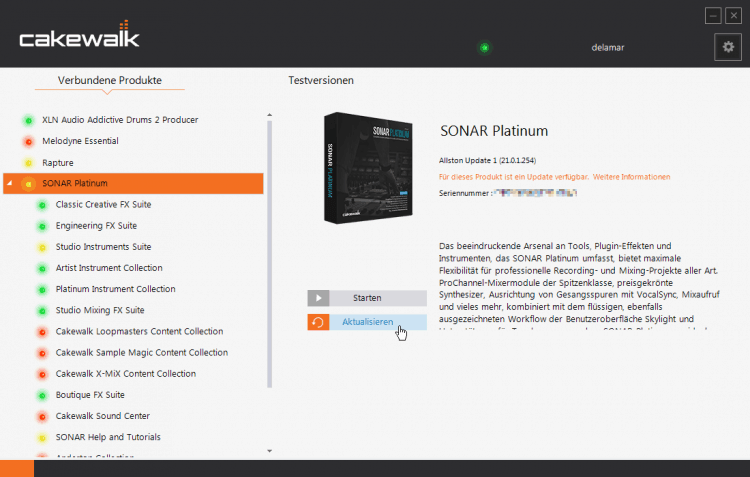Select XLN Audio Addictive Drums 2 Producer
Image resolution: width=750 pixels, height=477 pixels.
pos(120,120)
